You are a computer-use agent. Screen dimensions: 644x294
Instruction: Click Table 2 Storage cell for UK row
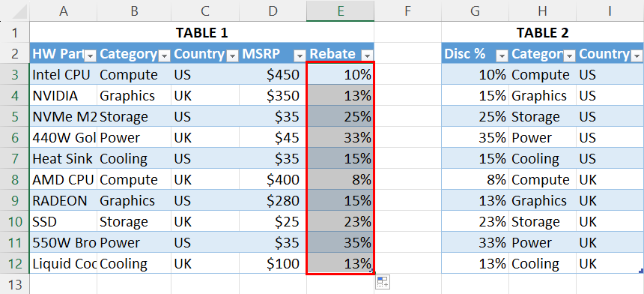543,222
